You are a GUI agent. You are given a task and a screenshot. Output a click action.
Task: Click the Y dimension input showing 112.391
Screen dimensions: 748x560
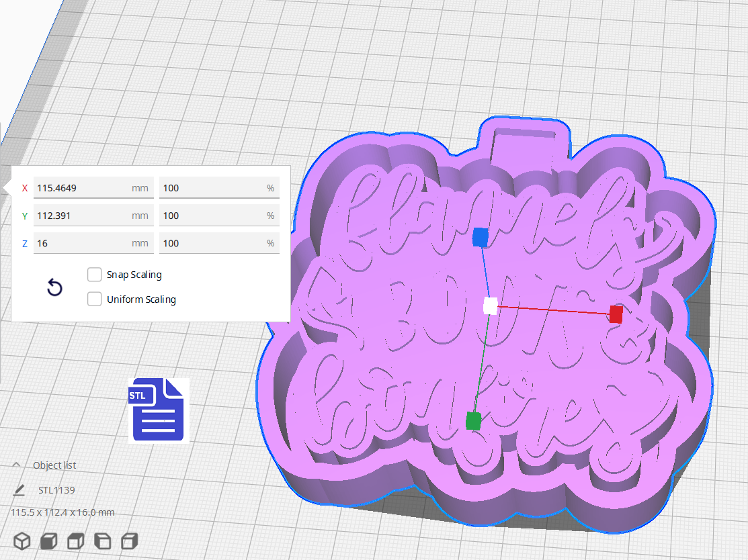pos(93,216)
